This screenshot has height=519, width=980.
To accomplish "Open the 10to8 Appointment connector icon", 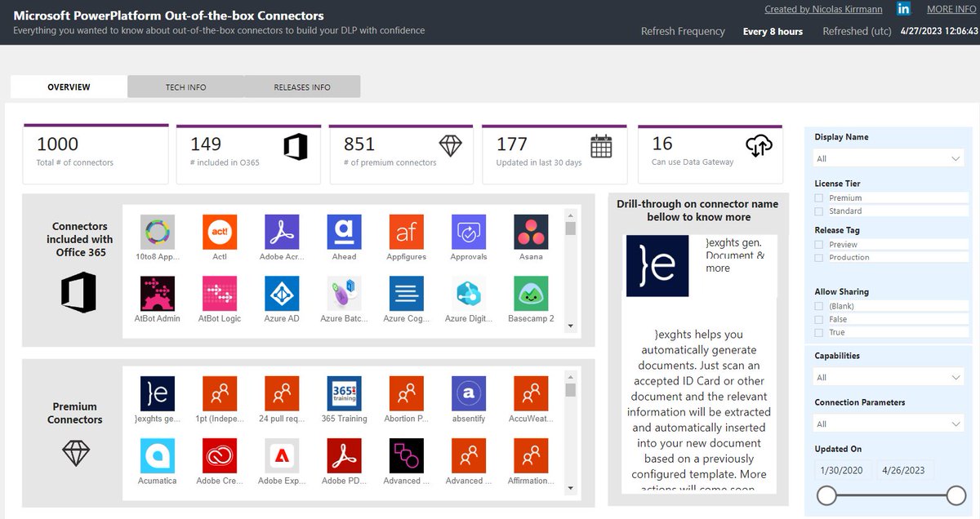I will (158, 232).
